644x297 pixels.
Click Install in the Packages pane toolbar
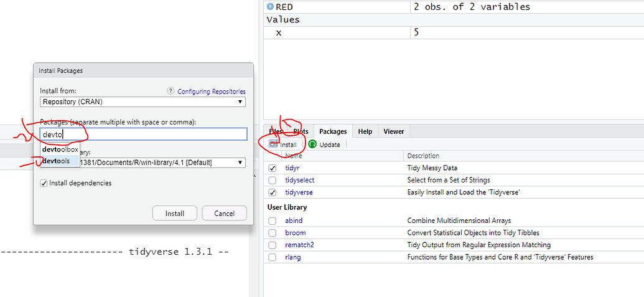pos(282,144)
